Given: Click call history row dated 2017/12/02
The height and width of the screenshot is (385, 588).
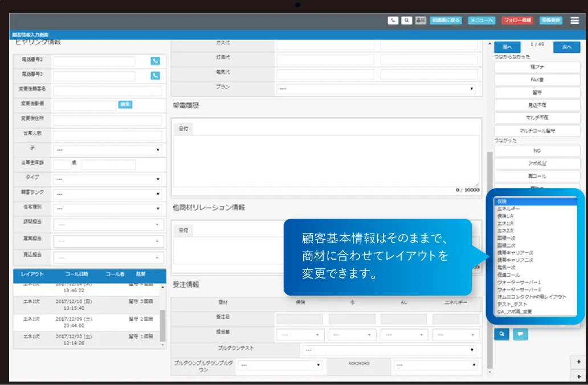Looking at the screenshot, I should coord(87,339).
